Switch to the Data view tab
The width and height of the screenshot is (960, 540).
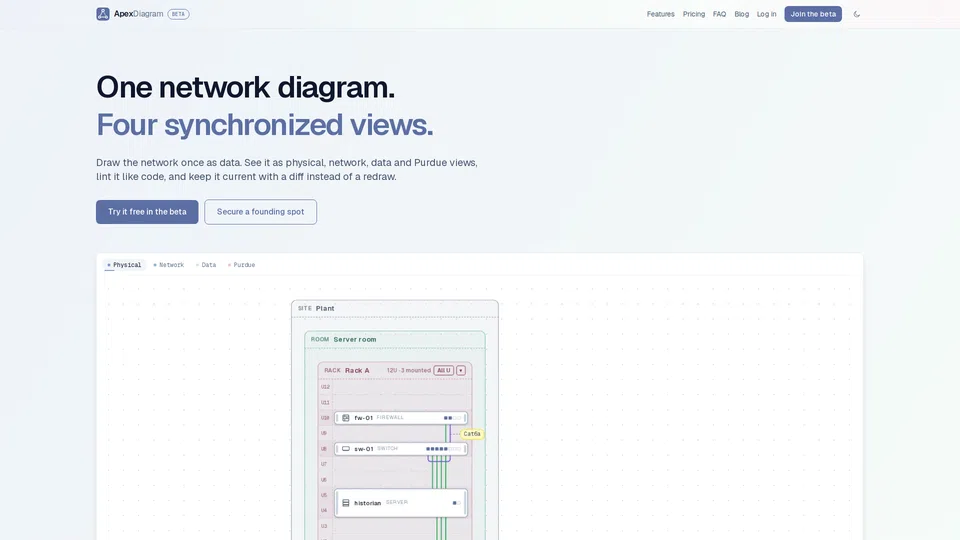[x=206, y=265]
